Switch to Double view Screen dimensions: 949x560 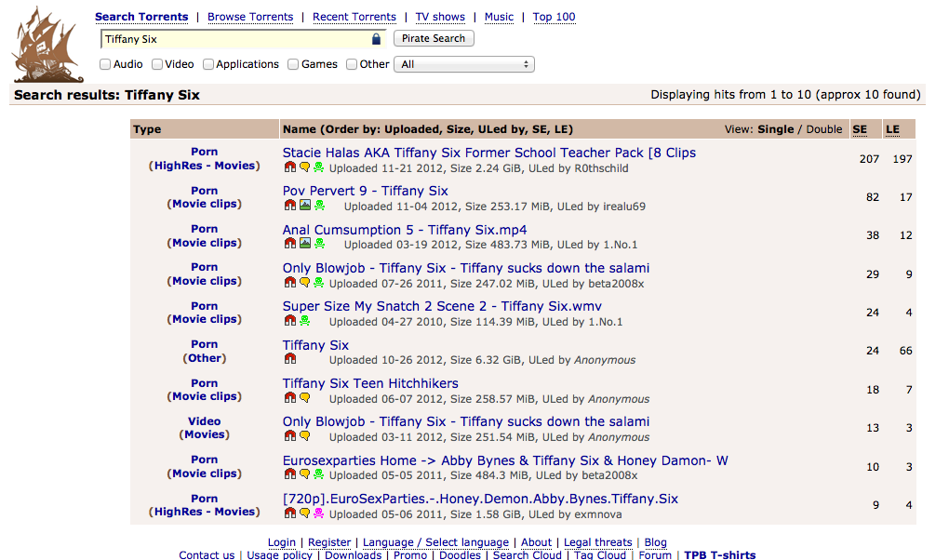[x=824, y=129]
